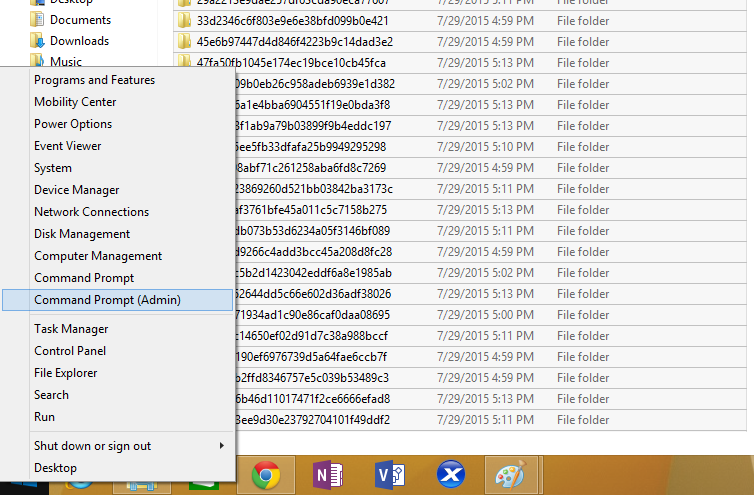
Task: Select row ending 9266c4add3bcc45a208d8fc28
Action: pos(490,252)
